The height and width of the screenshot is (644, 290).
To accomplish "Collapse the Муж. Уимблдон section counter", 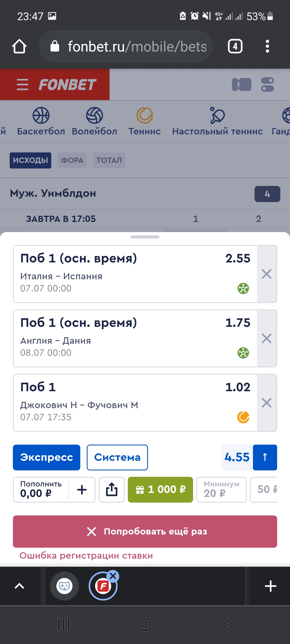I will tap(267, 194).
